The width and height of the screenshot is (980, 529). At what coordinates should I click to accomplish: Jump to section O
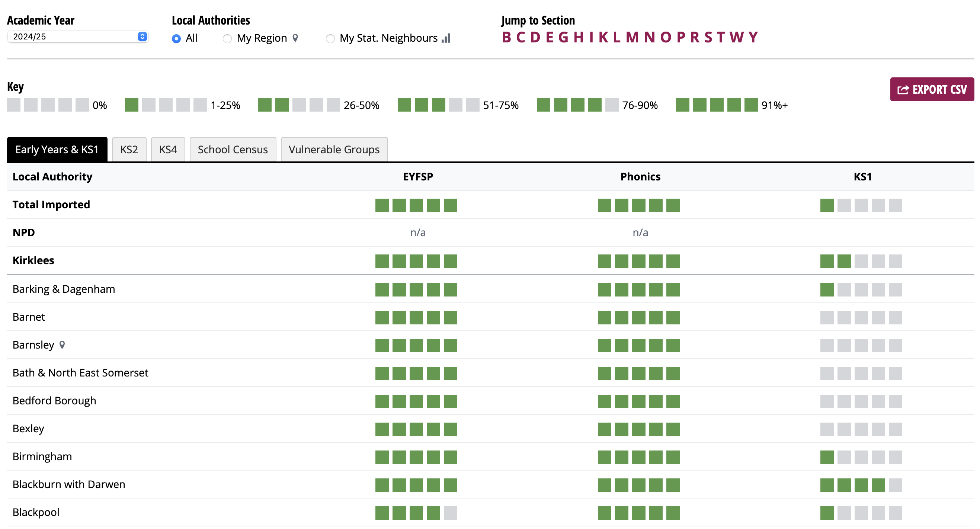point(666,37)
